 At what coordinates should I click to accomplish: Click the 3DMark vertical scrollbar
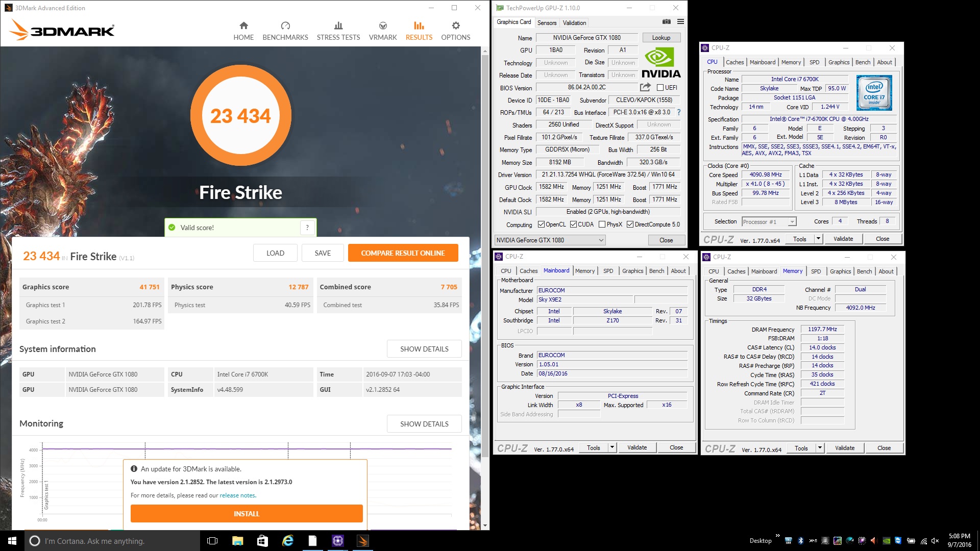pos(485,255)
